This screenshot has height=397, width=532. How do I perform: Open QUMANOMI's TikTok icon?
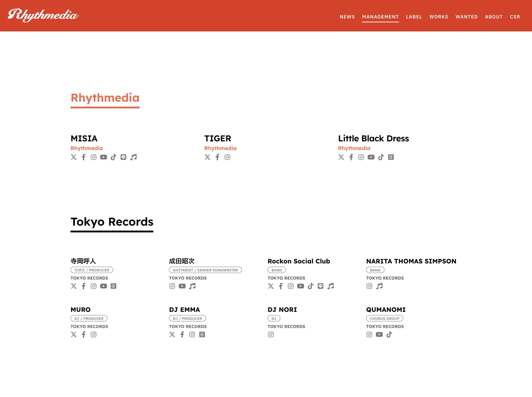[x=389, y=335]
